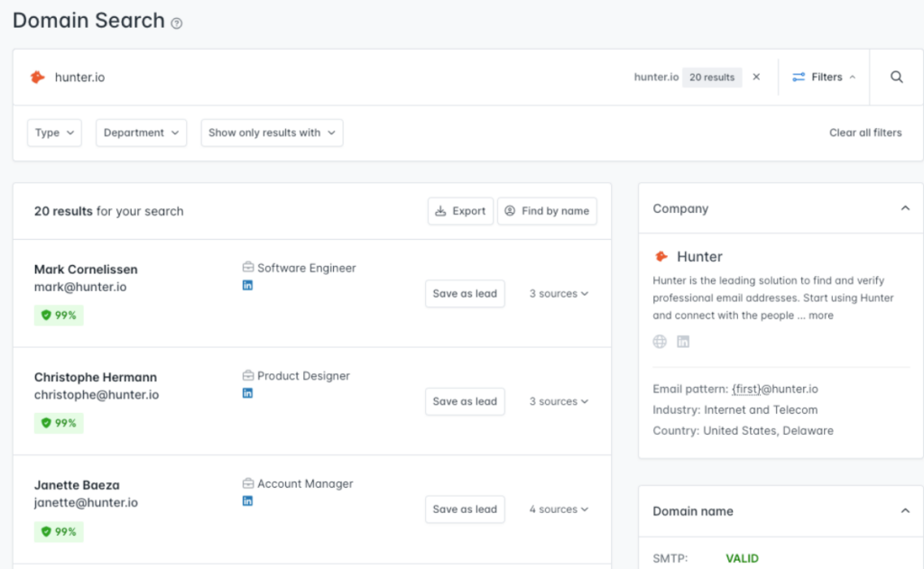This screenshot has width=924, height=569.
Task: Expand Janette Baeza's 4 sources
Action: (x=559, y=509)
